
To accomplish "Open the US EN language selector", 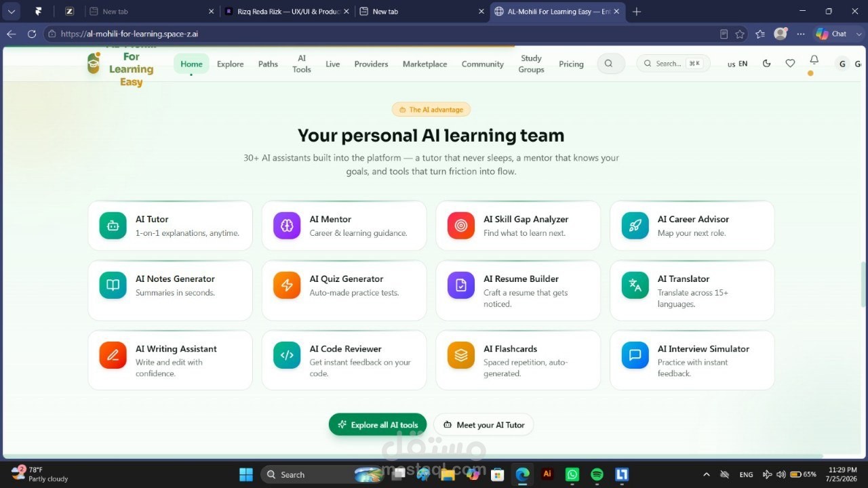I will point(737,64).
